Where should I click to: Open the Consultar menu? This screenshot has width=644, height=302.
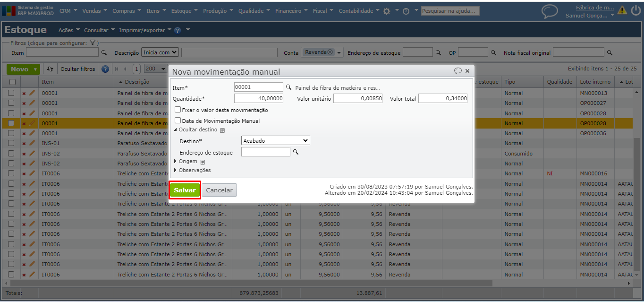(x=99, y=30)
